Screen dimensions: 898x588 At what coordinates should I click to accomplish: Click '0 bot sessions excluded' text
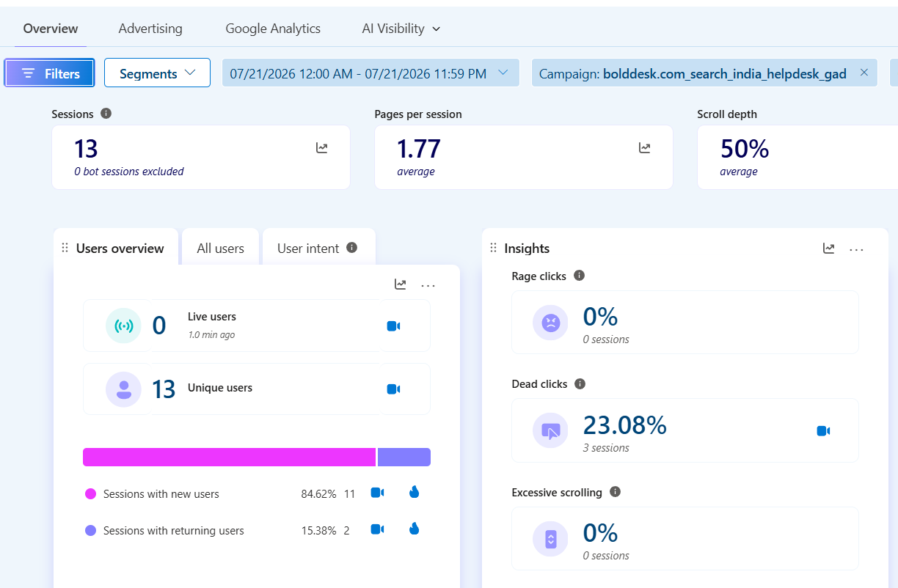129,172
